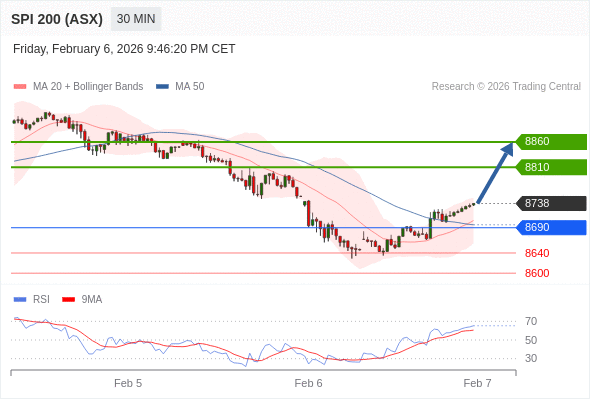Viewport: 590px width, 400px height.
Task: Click the SPI 200 (ASX) title
Action: click(57, 19)
